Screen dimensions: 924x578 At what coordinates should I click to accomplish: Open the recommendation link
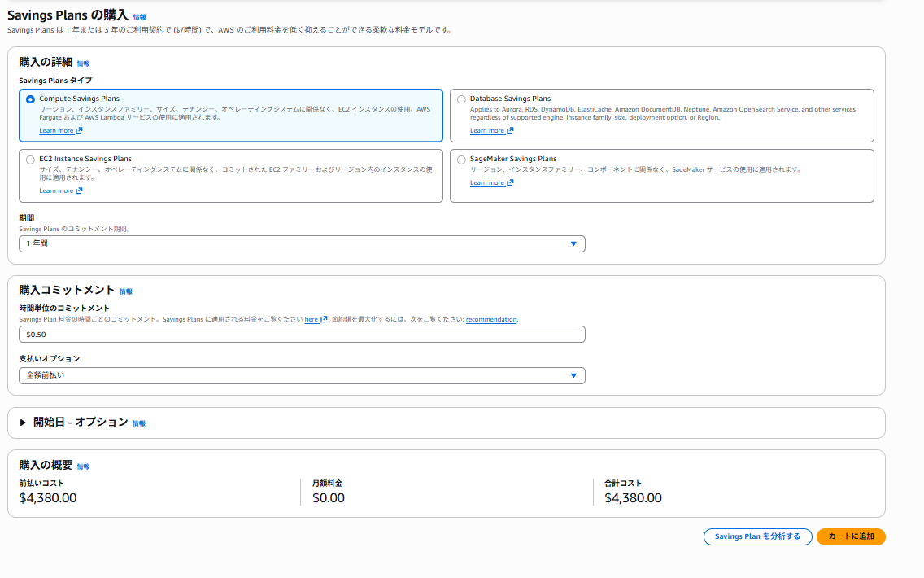pos(490,320)
